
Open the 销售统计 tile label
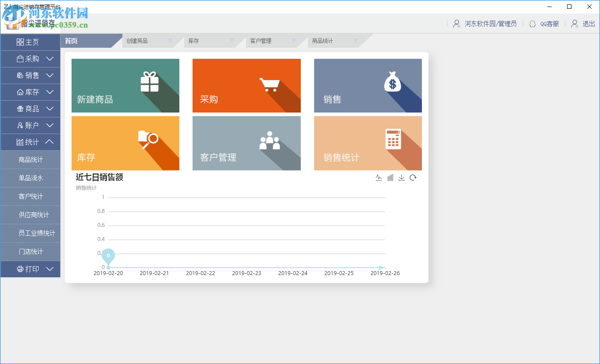click(341, 157)
